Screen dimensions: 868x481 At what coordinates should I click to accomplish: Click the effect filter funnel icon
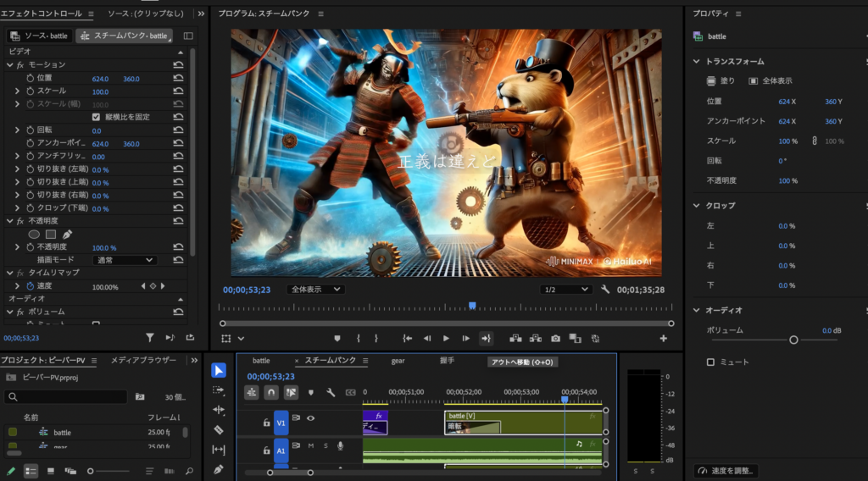150,337
